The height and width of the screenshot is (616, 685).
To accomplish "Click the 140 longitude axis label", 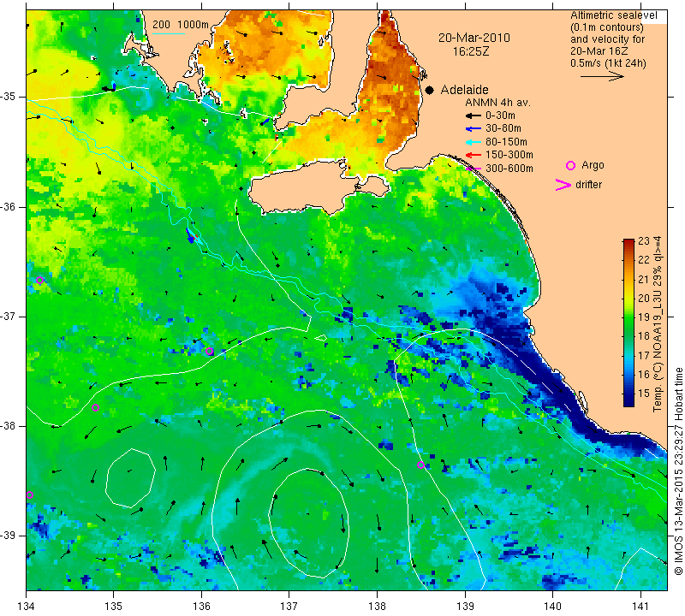I will [552, 607].
